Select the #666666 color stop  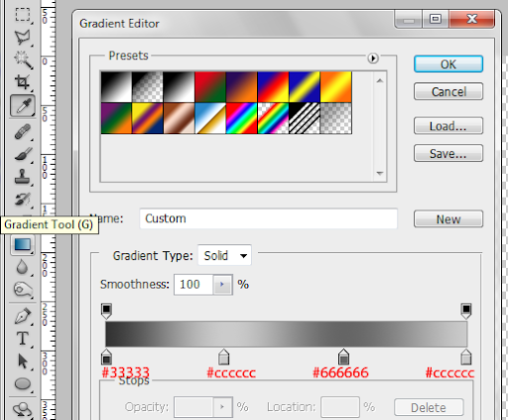pos(343,356)
